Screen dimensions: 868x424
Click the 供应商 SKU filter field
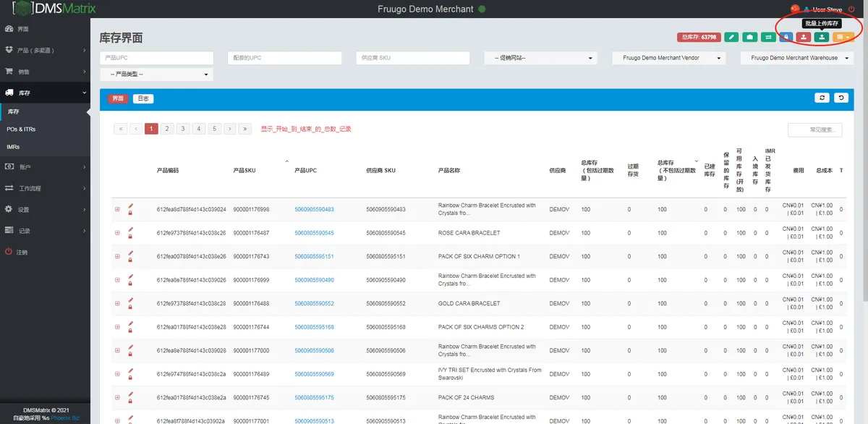pyautogui.click(x=412, y=58)
